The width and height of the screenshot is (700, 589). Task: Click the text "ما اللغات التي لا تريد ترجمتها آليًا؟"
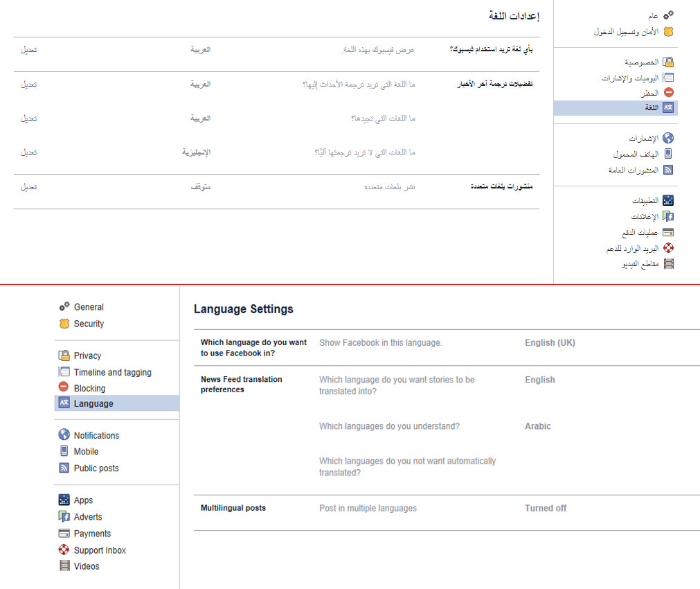coord(365,152)
